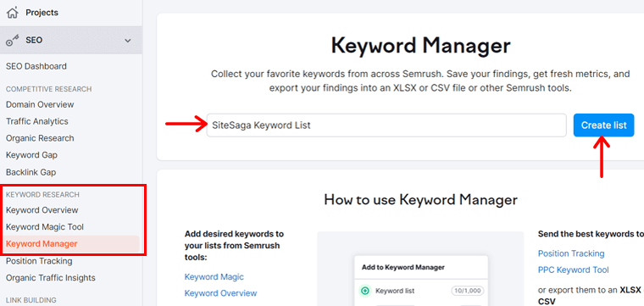Select Organic Research
This screenshot has height=306, width=644.
pyautogui.click(x=40, y=138)
